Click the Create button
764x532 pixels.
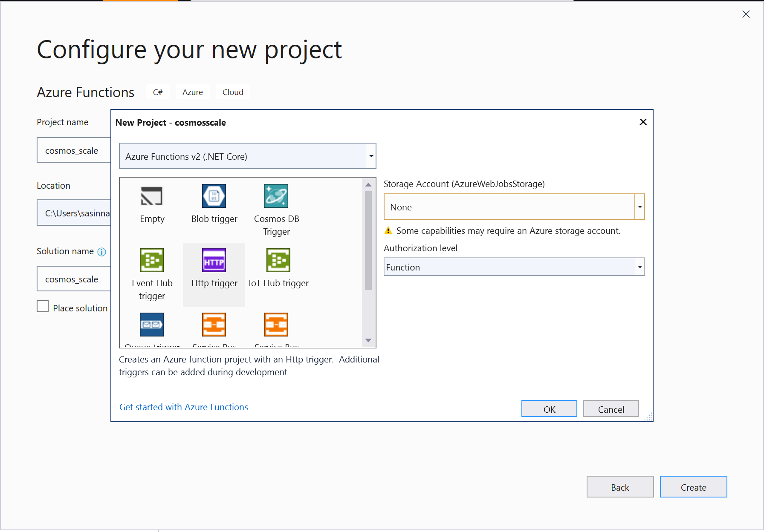point(693,487)
